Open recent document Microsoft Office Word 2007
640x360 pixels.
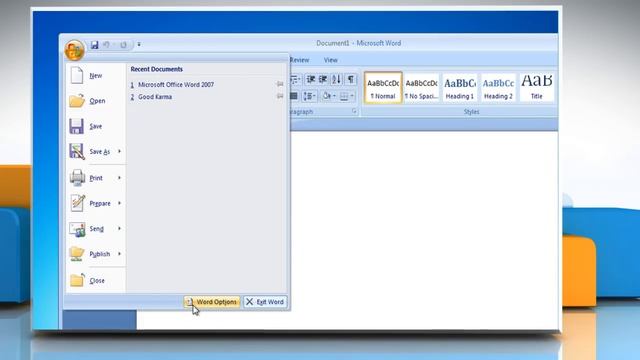pos(176,84)
